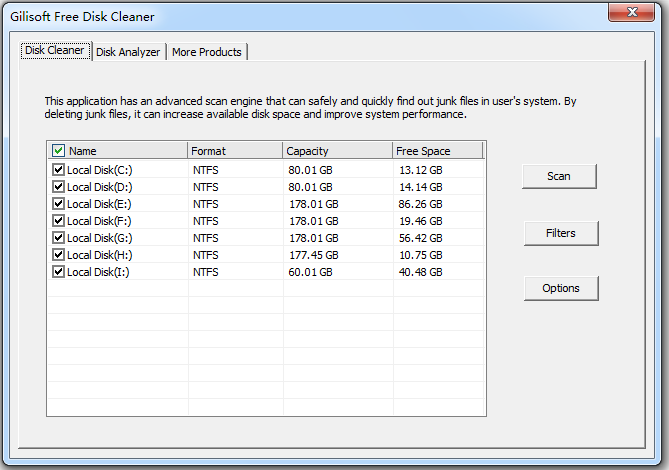Switch to the Disk Analyzer tab
This screenshot has height=470, width=669.
point(128,52)
